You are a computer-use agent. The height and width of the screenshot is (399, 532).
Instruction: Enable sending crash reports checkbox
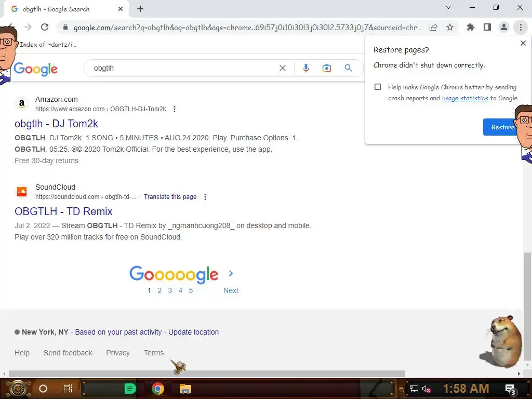point(378,87)
